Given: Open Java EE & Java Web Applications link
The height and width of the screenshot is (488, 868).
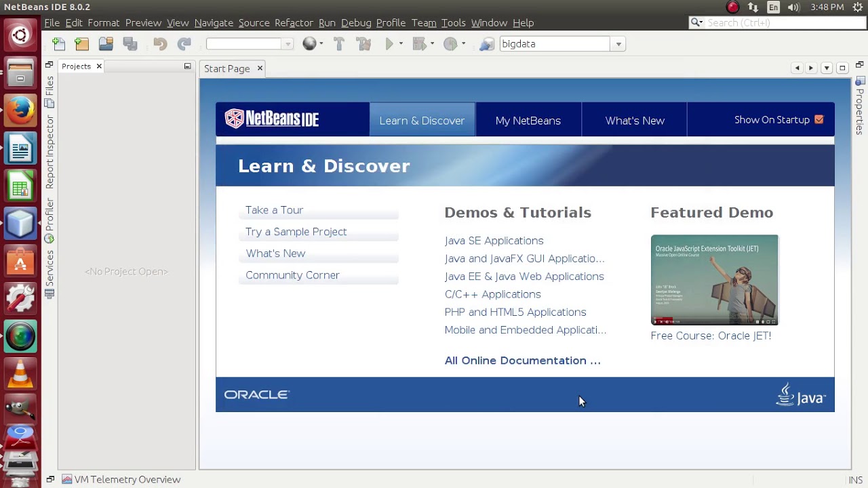Looking at the screenshot, I should (x=524, y=277).
